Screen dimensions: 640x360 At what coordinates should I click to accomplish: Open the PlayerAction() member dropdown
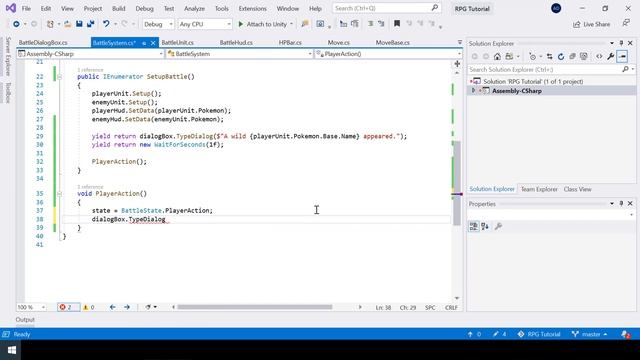pos(388,54)
